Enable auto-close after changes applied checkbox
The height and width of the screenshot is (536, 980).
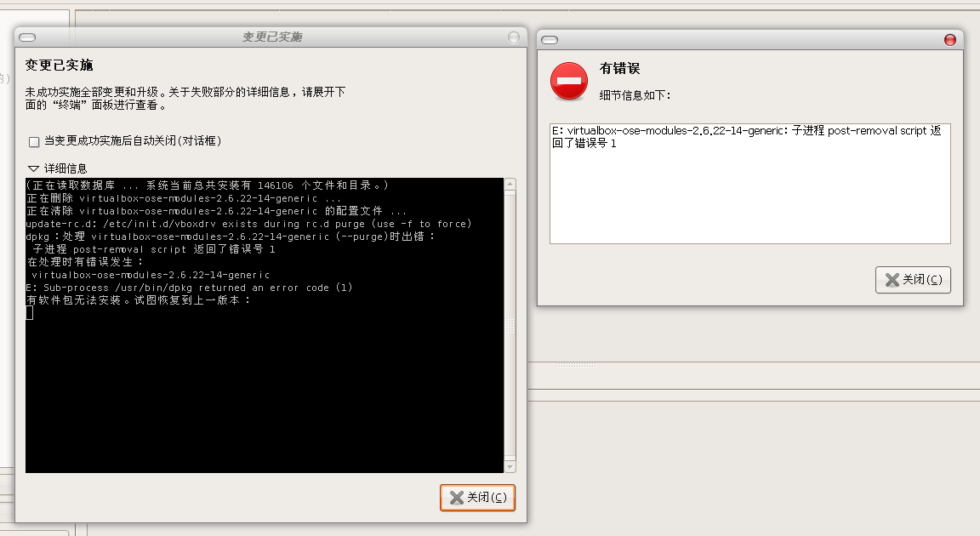[x=34, y=142]
